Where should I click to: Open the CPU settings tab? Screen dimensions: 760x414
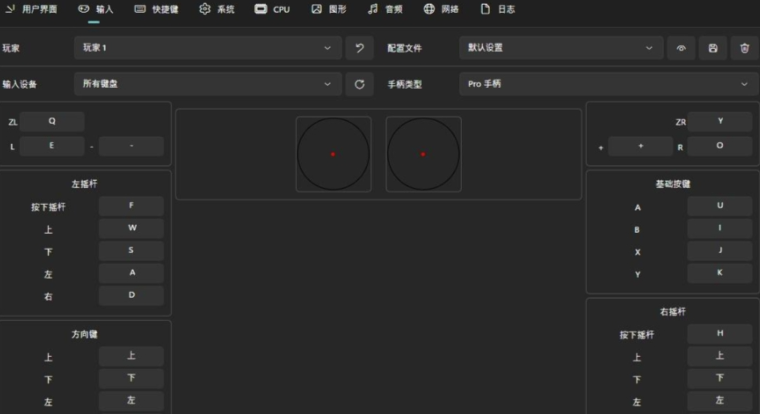272,9
